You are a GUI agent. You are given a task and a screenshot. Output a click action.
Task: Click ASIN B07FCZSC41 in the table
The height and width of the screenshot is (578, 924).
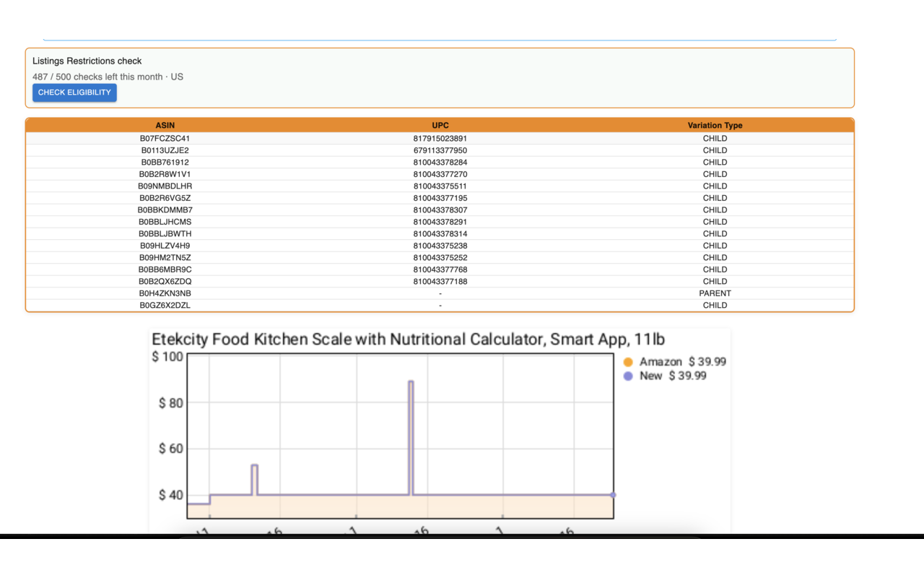tap(165, 138)
